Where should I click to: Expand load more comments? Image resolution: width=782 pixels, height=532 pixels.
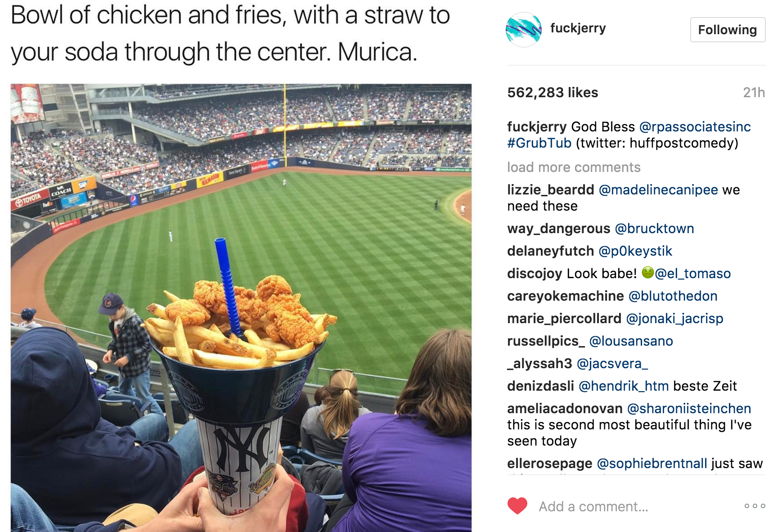point(574,167)
